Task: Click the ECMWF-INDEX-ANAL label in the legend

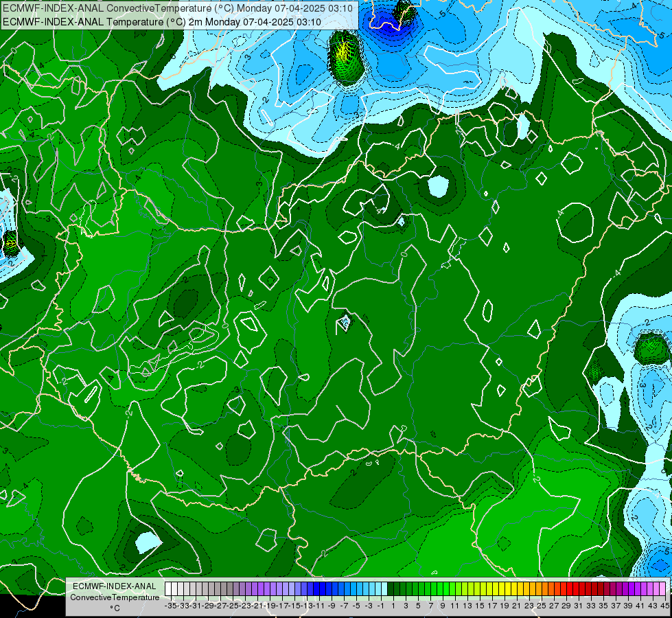Action: pyautogui.click(x=115, y=586)
